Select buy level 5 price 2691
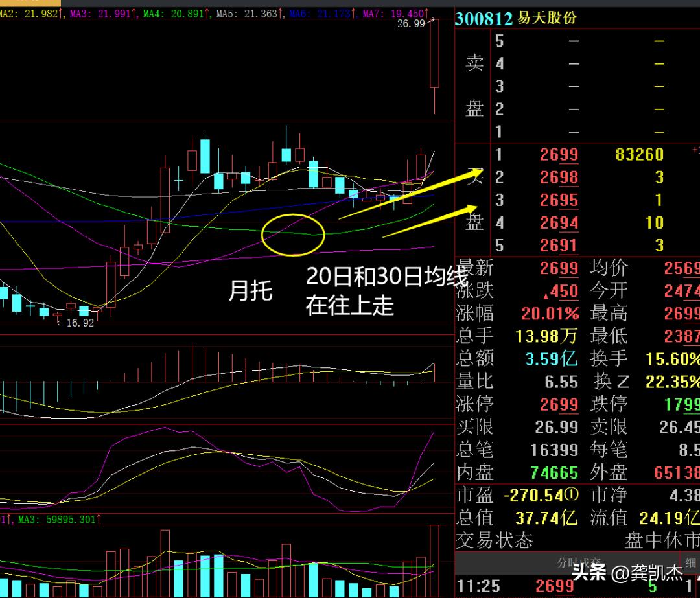 559,246
